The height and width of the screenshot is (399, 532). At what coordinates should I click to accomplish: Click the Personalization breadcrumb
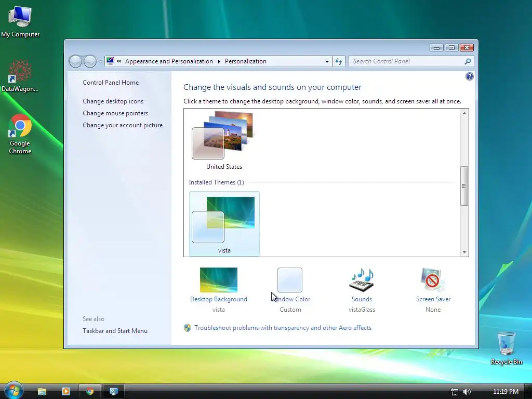246,61
